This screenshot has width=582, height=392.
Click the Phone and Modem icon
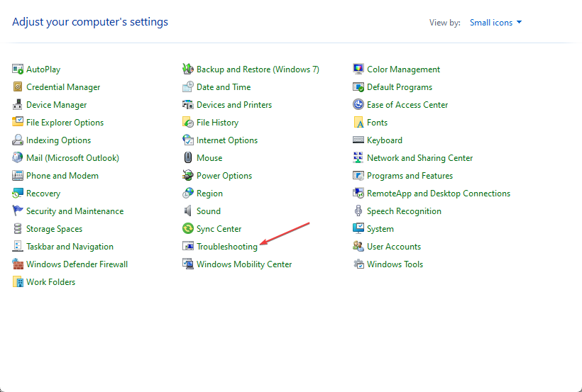18,175
